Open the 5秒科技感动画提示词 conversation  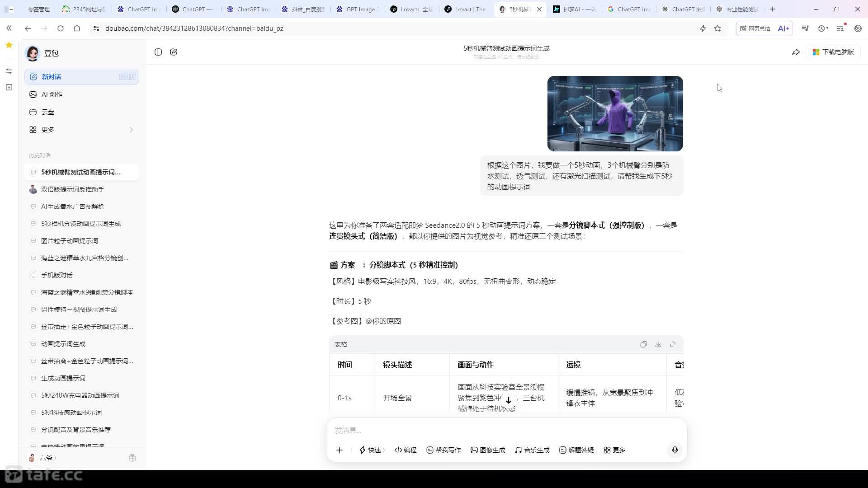click(x=82, y=413)
